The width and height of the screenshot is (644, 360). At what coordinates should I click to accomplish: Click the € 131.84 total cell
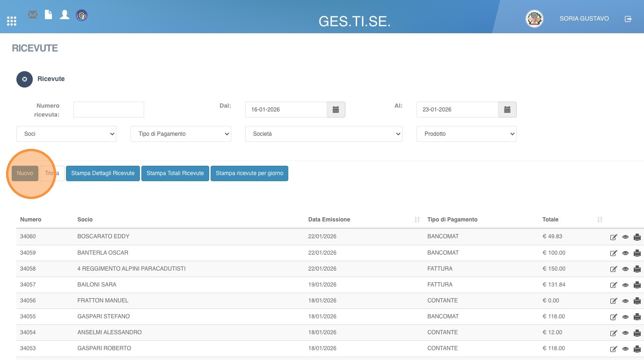(x=554, y=285)
